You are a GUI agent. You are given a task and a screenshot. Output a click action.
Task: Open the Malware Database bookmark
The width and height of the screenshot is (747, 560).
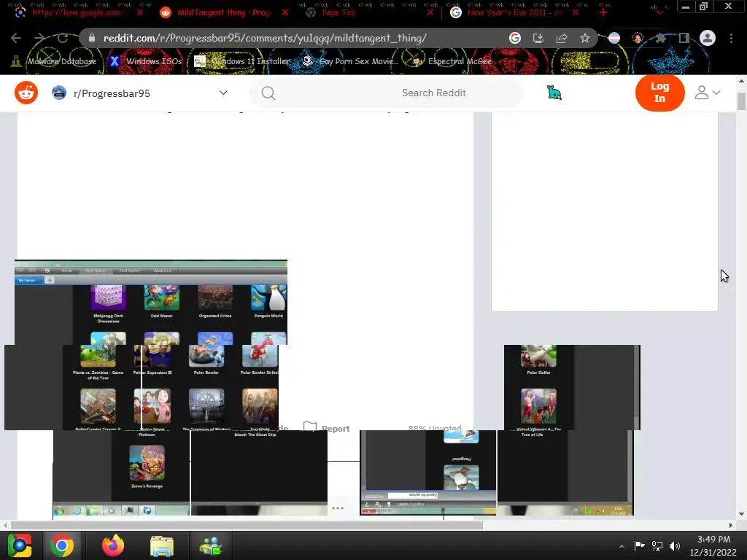click(x=54, y=61)
